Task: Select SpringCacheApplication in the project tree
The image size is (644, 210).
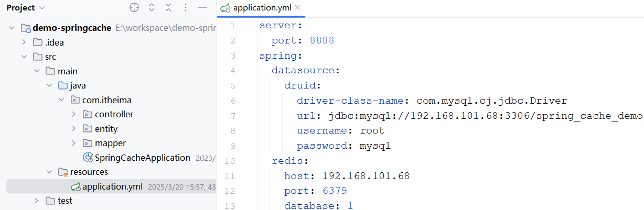Action: 142,158
